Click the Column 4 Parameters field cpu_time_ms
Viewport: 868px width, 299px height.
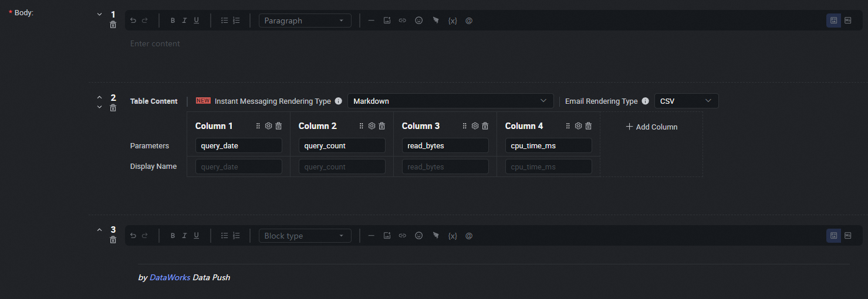click(548, 146)
